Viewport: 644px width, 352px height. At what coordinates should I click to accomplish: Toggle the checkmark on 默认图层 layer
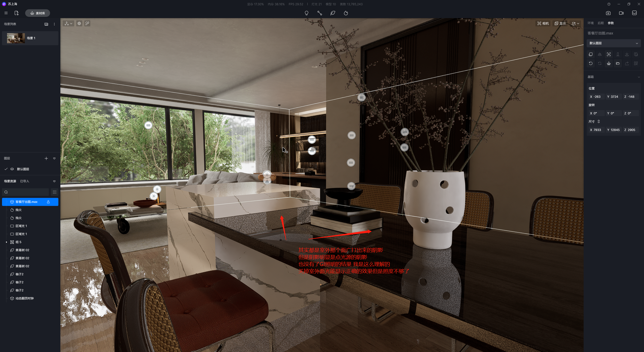pos(6,169)
